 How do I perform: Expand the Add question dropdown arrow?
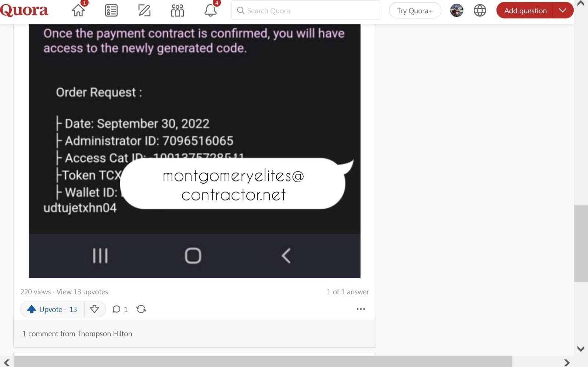click(x=563, y=10)
